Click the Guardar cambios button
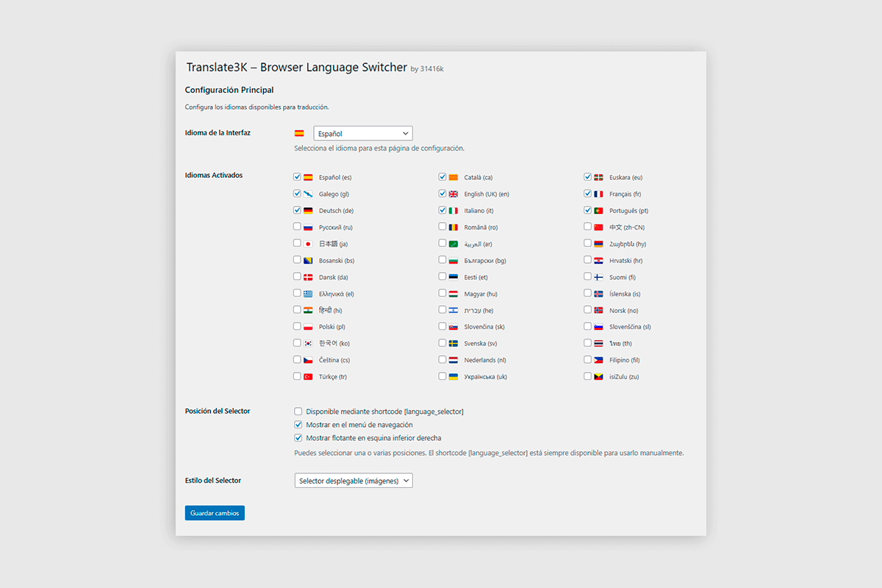 click(214, 512)
